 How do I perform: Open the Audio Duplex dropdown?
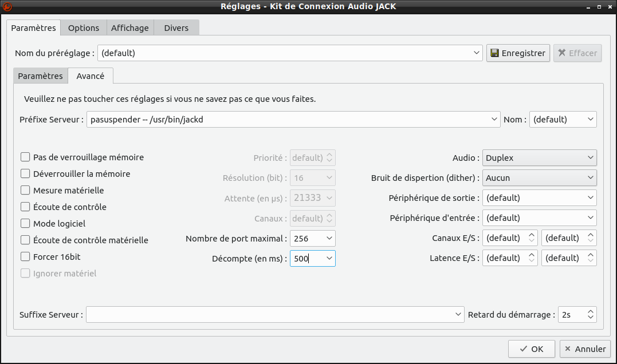[x=540, y=157]
